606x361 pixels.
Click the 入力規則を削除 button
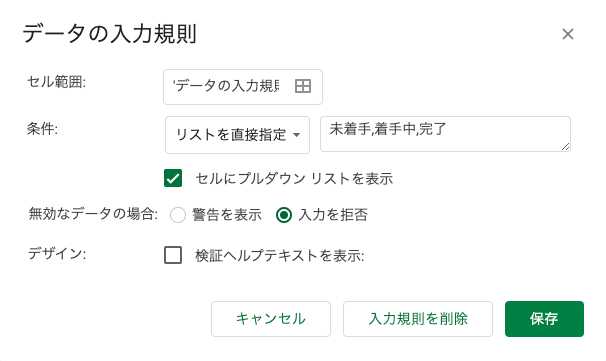[x=418, y=319]
